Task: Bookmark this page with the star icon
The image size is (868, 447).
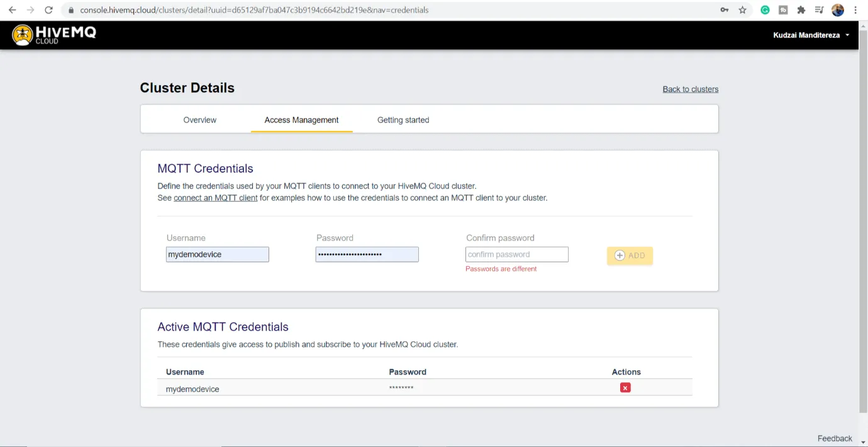Action: [742, 10]
